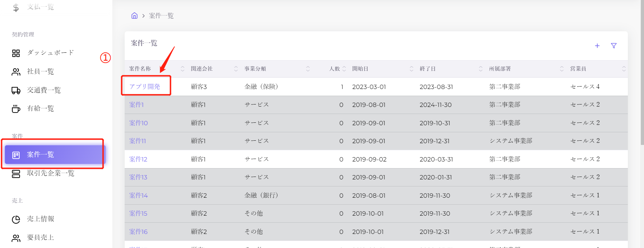Sort table by 人数 column arrows
644x248 pixels.
pyautogui.click(x=344, y=69)
